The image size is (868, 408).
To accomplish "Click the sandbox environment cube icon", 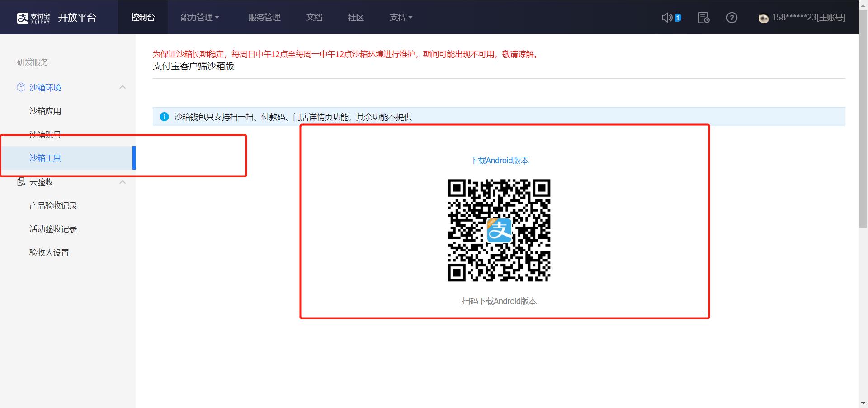I will (x=21, y=87).
